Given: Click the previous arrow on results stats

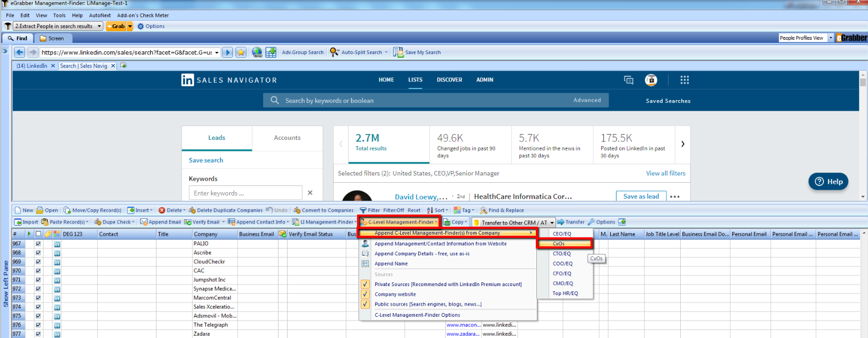Looking at the screenshot, I should (x=341, y=144).
